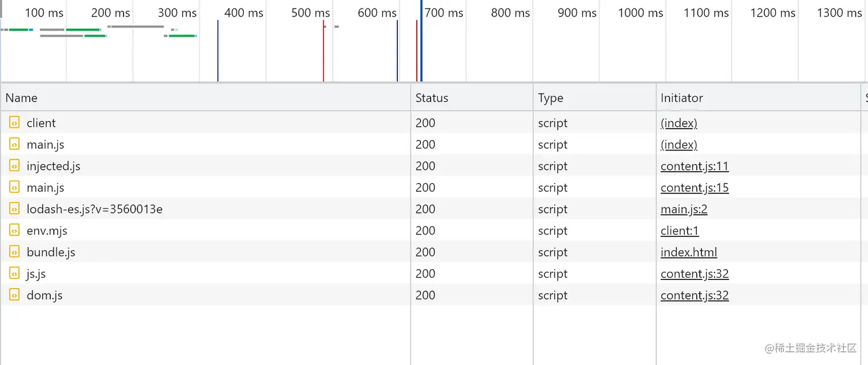Image resolution: width=868 pixels, height=365 pixels.
Task: Select the lodash-es.js?v=3560013e request name
Action: coord(94,209)
